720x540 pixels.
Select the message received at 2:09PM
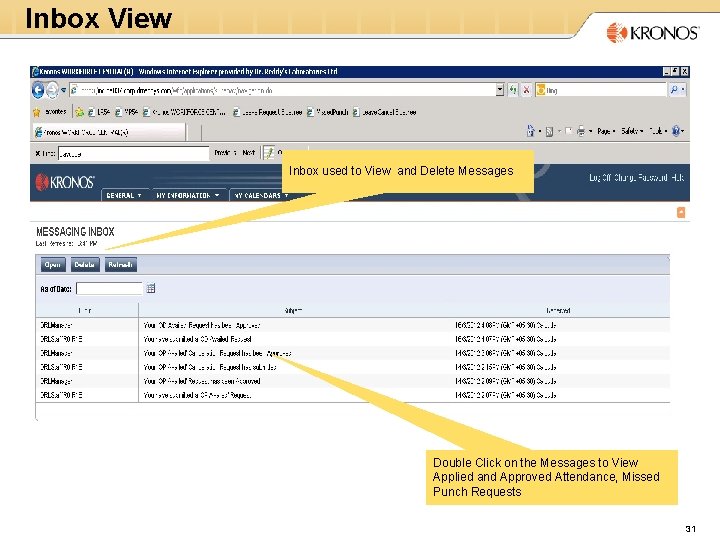point(353,381)
